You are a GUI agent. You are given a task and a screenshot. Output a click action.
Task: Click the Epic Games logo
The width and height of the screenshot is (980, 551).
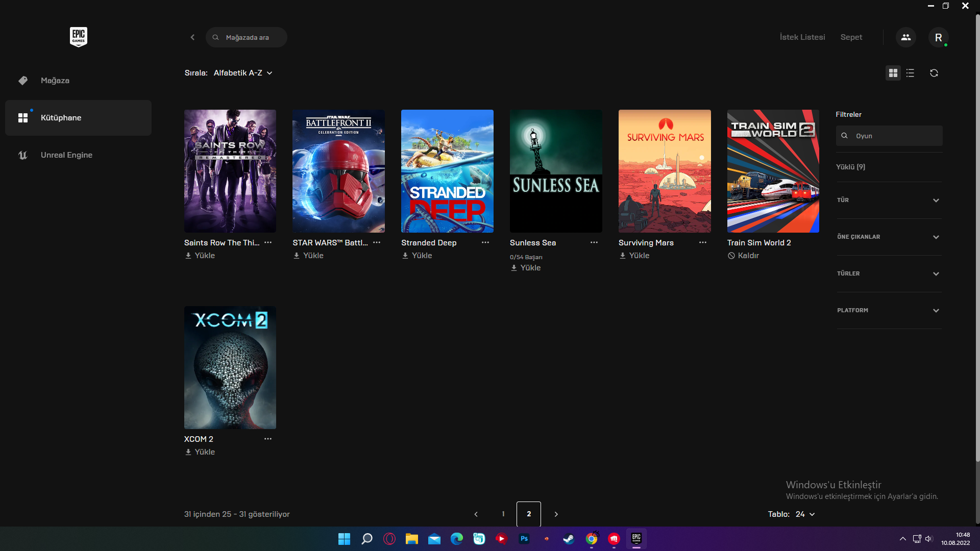(78, 37)
